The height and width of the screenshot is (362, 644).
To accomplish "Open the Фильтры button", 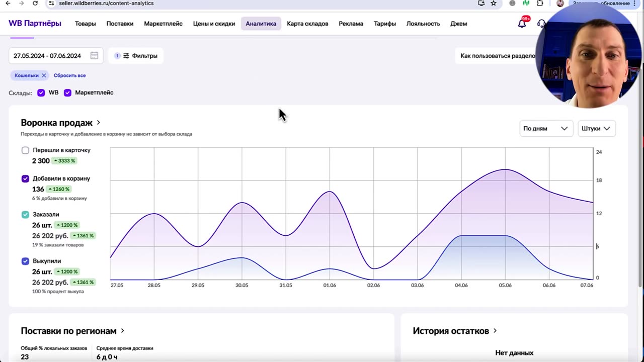I will [136, 56].
